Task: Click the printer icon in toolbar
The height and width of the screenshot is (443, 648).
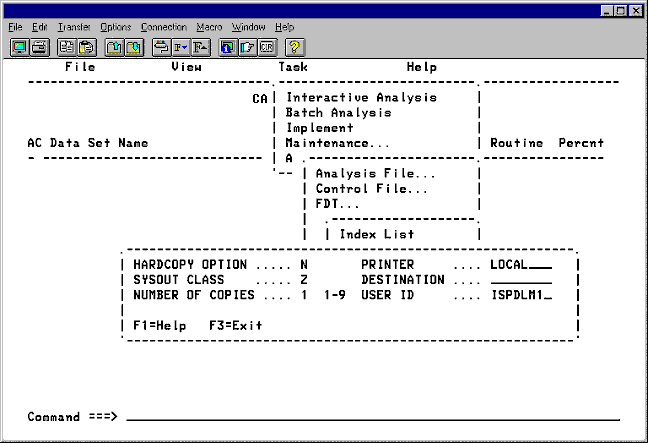Action: pos(38,46)
